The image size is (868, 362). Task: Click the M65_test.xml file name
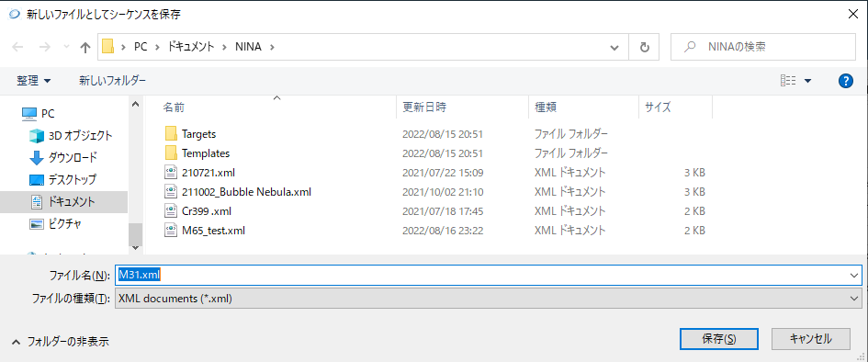pyautogui.click(x=213, y=231)
